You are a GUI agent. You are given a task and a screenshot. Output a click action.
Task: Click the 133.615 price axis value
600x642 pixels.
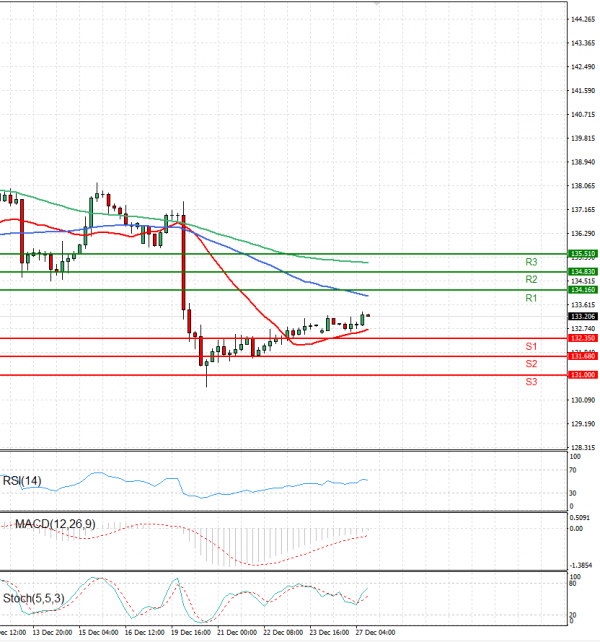click(583, 305)
